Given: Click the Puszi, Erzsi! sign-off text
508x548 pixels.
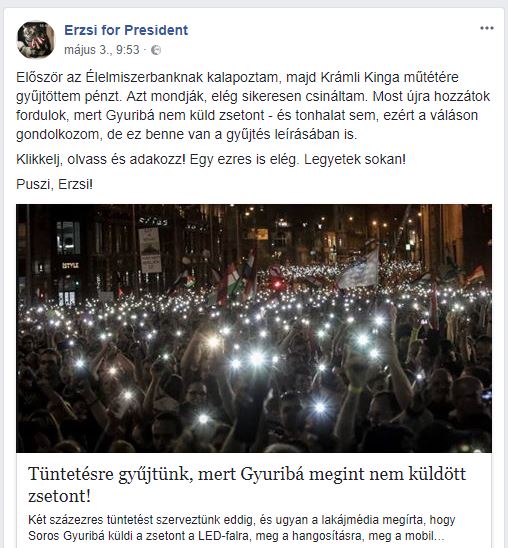Looking at the screenshot, I should [55, 184].
